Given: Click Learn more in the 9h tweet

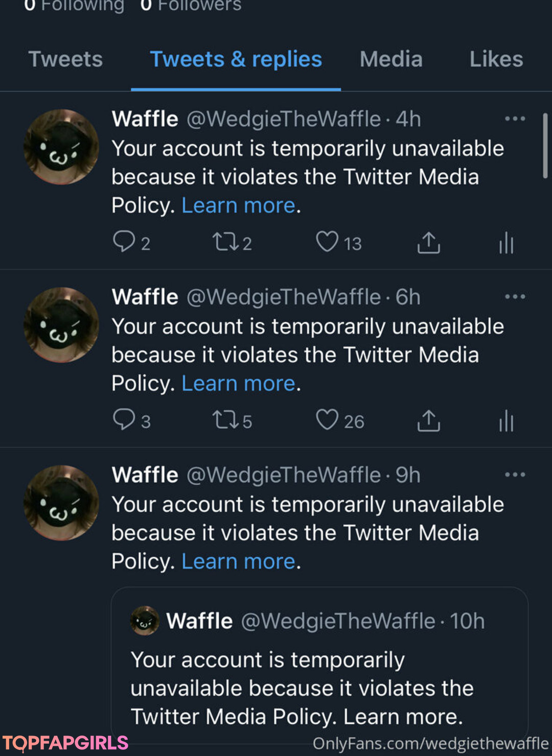Looking at the screenshot, I should pyautogui.click(x=239, y=561).
